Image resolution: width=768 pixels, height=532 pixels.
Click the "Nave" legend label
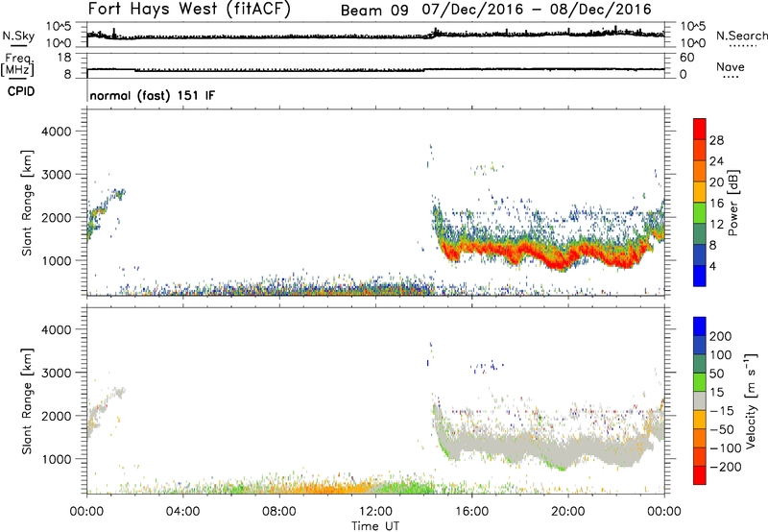point(730,66)
